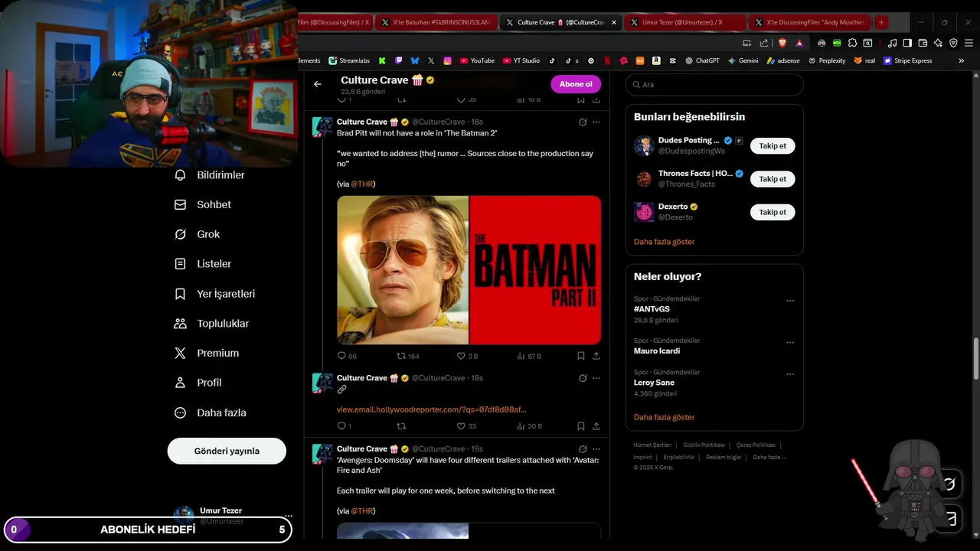Like the hollywoodreporter link tweet (33 likes)

click(x=461, y=426)
